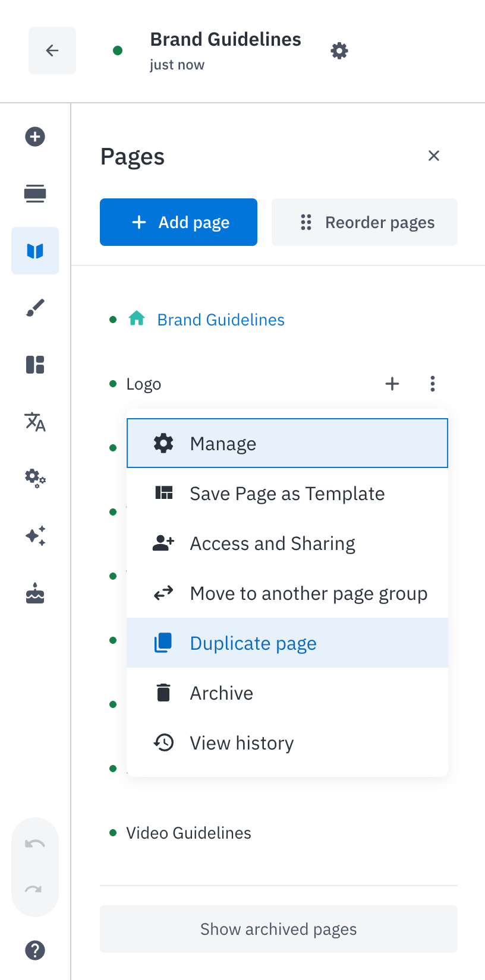The width and height of the screenshot is (485, 980).
Task: Choose Manage from the page menu
Action: (287, 444)
